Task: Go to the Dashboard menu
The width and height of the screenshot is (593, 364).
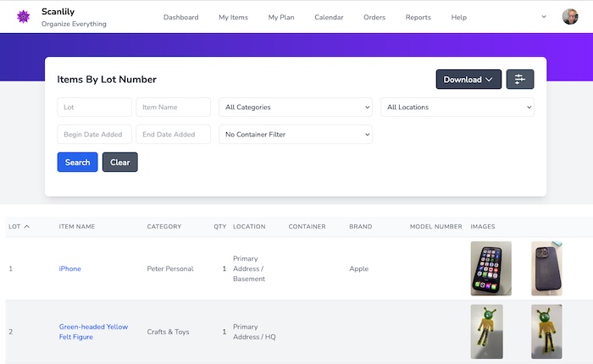Action: tap(180, 17)
